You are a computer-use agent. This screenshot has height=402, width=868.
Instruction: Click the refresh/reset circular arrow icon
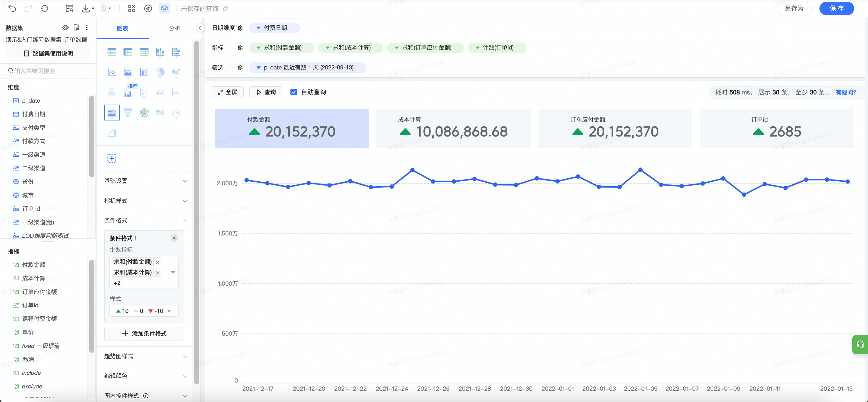(44, 8)
